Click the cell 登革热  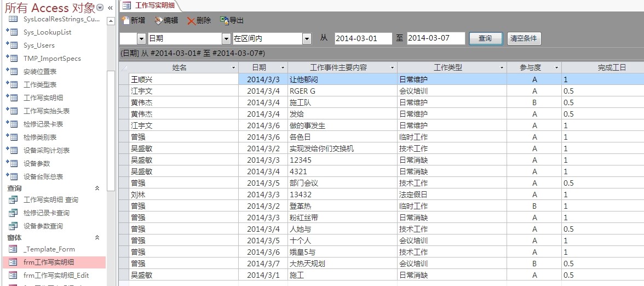click(343, 206)
